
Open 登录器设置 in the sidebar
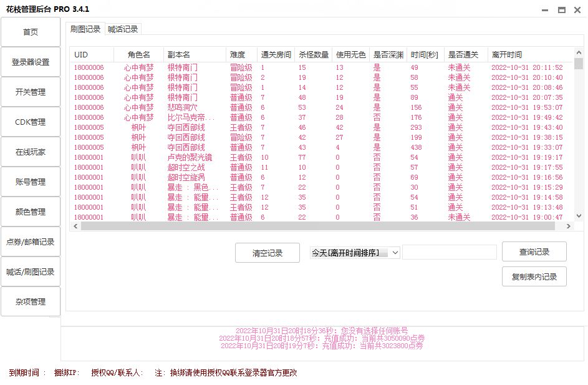(x=31, y=62)
